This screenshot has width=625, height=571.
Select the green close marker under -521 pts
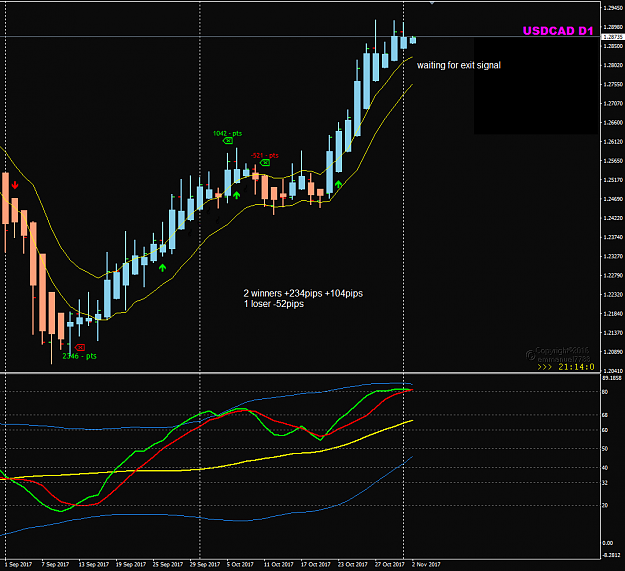[x=265, y=163]
